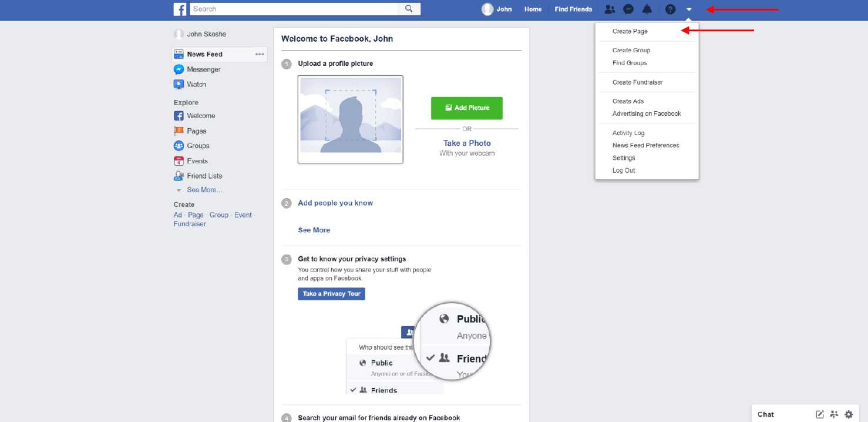Click John's profile avatar in top bar
Screen dimensions: 868x422
(487, 9)
